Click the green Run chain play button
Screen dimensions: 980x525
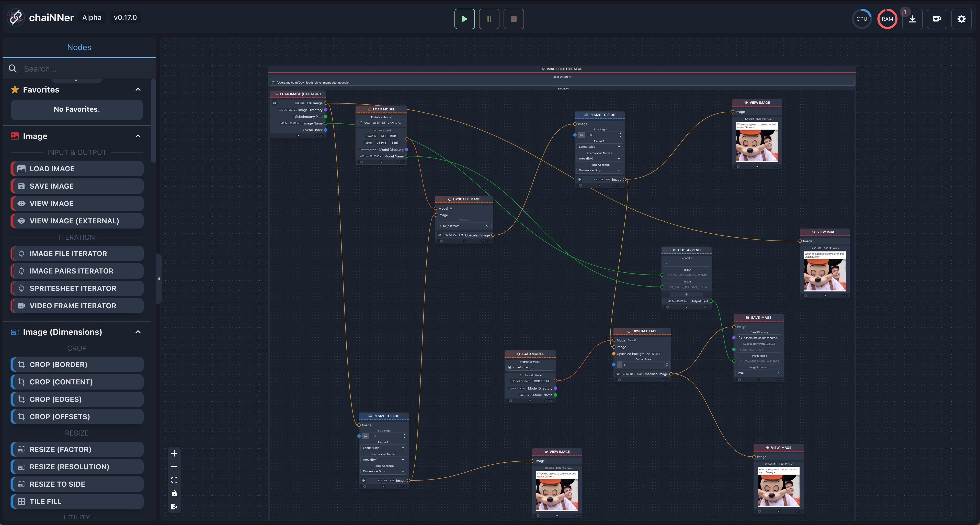tap(464, 19)
